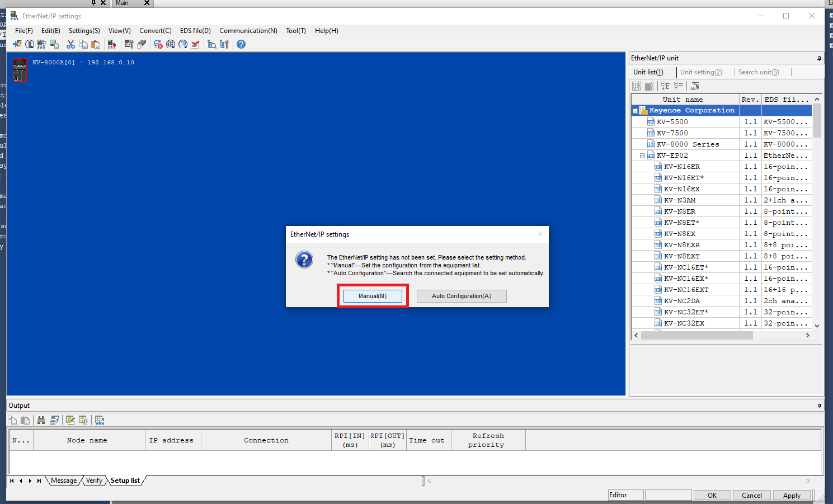Collapse the Keyence Corporation tree node
Screen dimensions: 833x504
tap(635, 111)
